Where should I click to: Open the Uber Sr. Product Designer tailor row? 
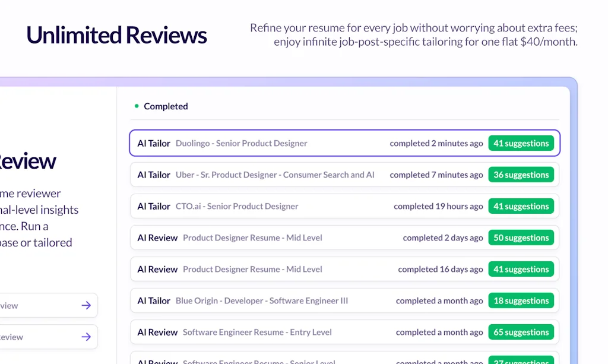pyautogui.click(x=275, y=175)
